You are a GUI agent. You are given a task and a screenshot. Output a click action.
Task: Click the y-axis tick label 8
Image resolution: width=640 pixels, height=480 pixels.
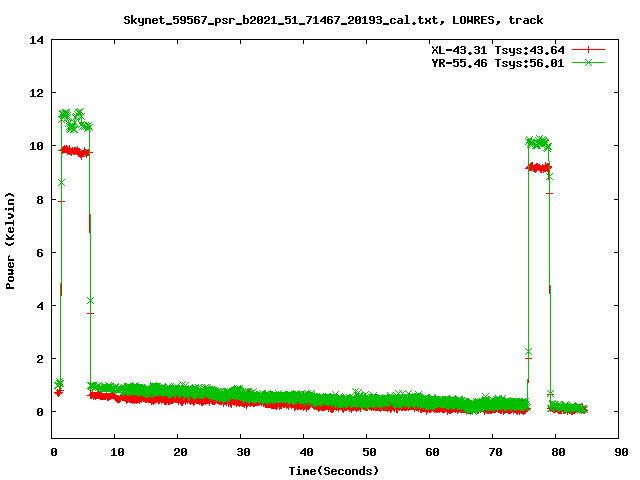coord(40,200)
